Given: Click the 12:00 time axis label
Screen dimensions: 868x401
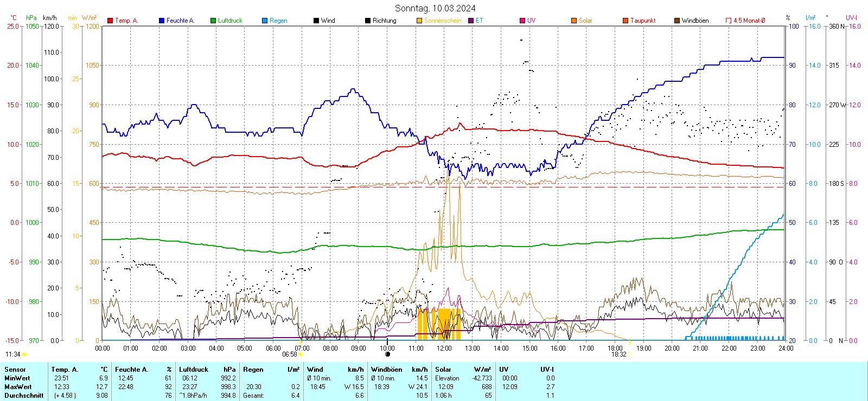Looking at the screenshot, I should click(444, 348).
